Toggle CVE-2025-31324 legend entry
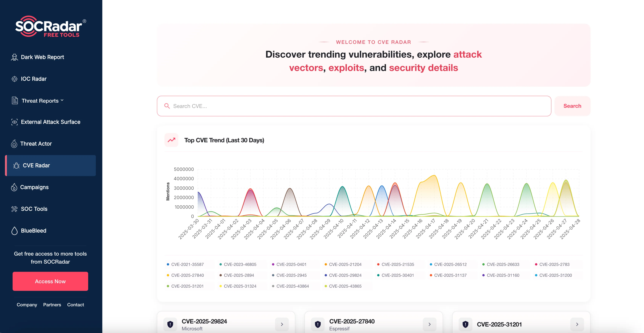Viewport: 644px width, 333px height. (x=238, y=286)
